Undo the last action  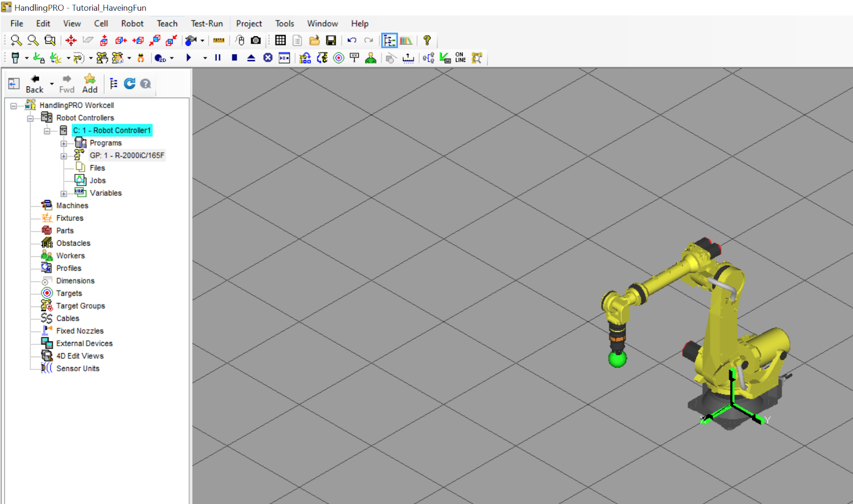[x=352, y=40]
